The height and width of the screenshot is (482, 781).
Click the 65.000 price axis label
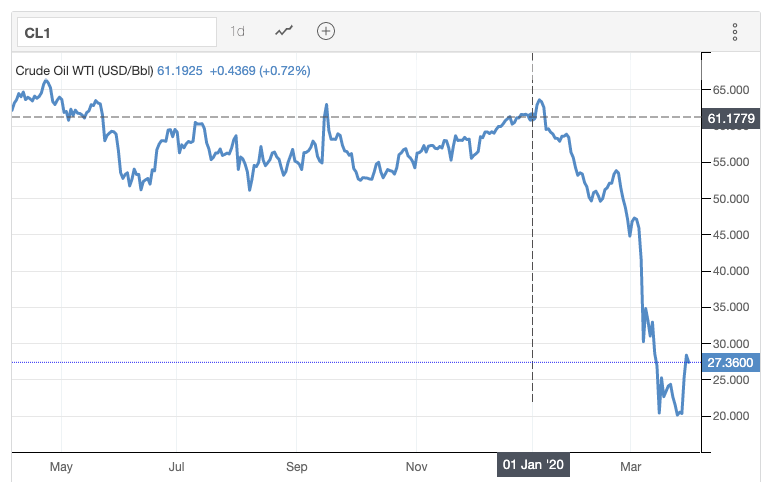pyautogui.click(x=731, y=90)
